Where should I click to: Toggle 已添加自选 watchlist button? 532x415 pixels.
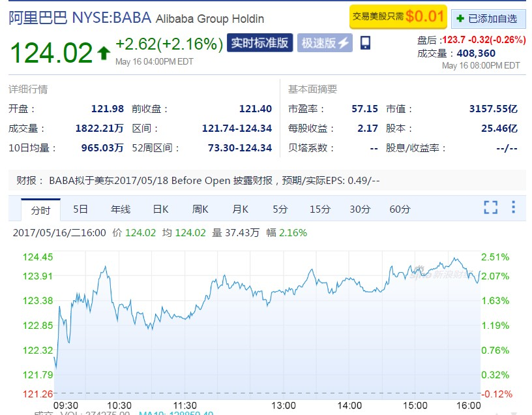(x=488, y=18)
